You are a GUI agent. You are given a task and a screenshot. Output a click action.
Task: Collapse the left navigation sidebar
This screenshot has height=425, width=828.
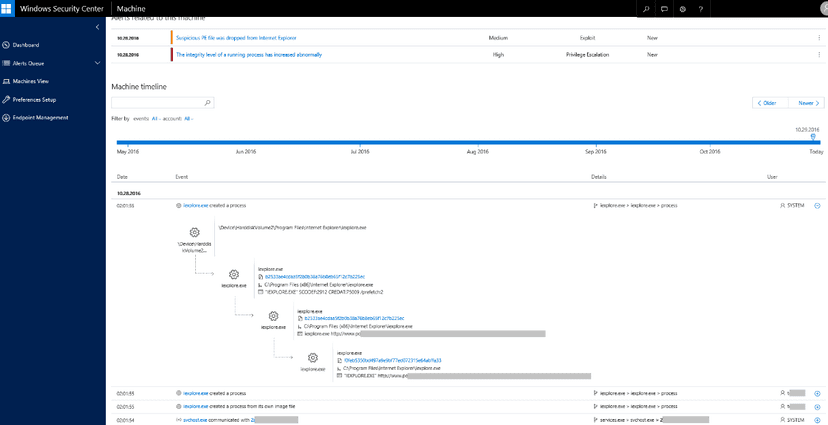pyautogui.click(x=98, y=27)
